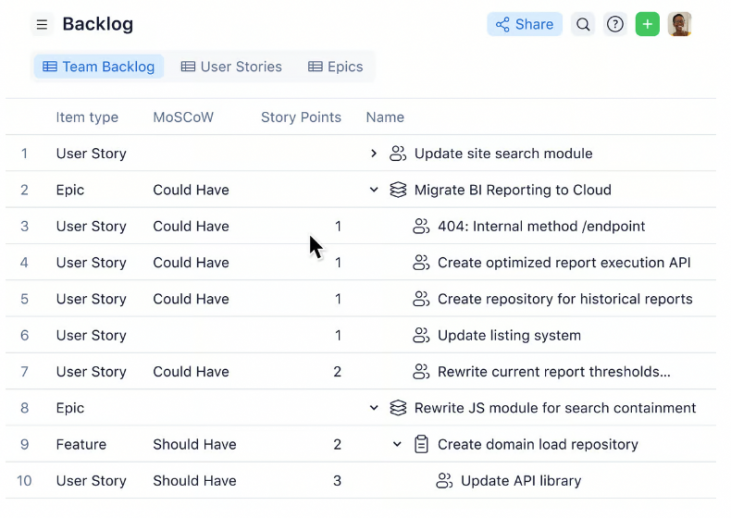Click the Share button

point(524,24)
